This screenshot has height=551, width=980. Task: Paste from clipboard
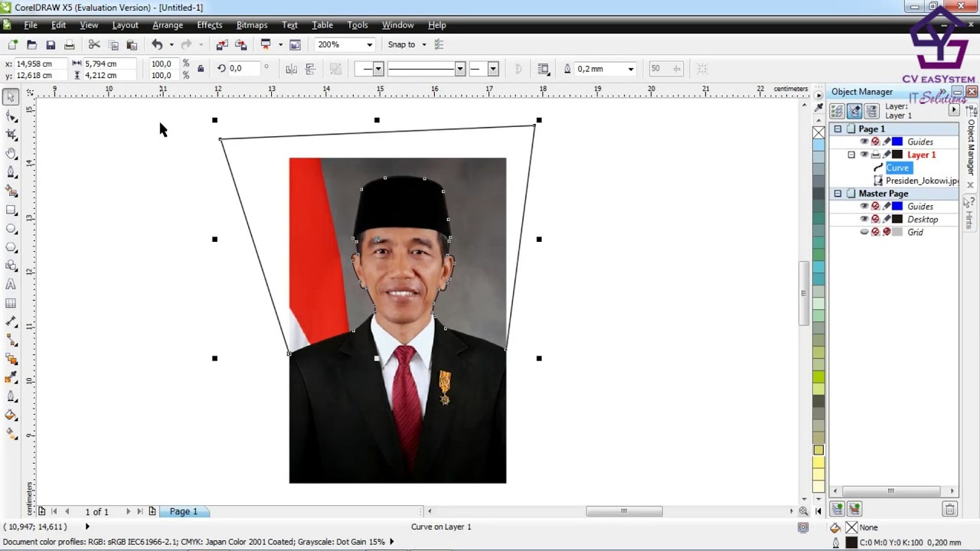coord(132,44)
